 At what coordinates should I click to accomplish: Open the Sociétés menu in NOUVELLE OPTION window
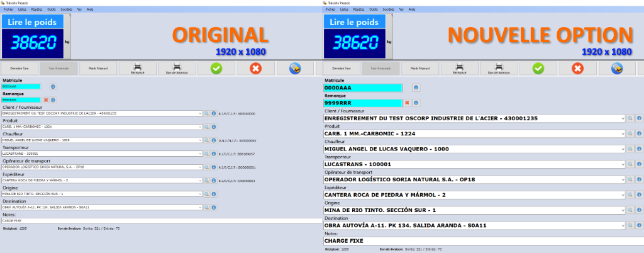click(387, 9)
